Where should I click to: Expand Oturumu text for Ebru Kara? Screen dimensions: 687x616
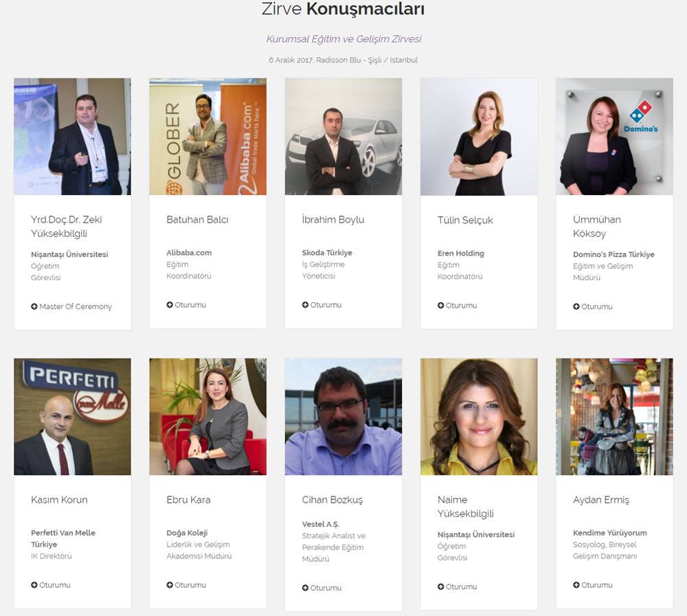coord(190,585)
